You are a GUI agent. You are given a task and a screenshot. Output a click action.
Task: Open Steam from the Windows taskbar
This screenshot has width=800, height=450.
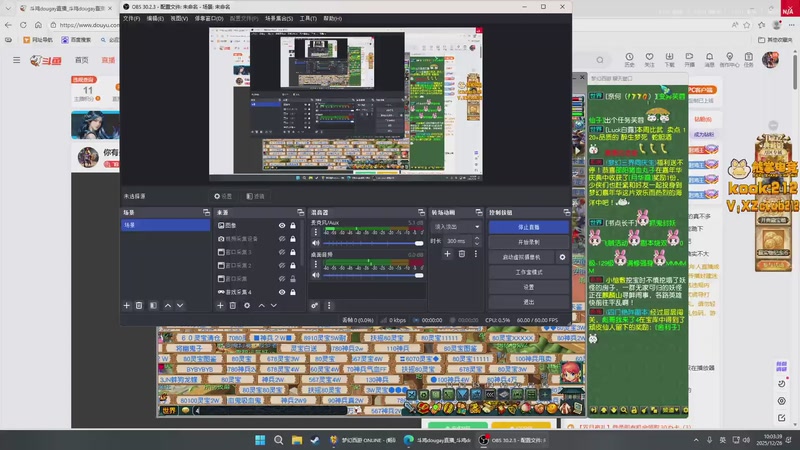(x=315, y=440)
